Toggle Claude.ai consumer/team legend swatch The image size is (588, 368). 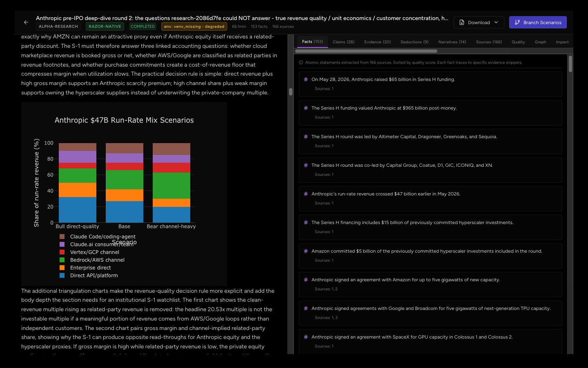coord(62,245)
